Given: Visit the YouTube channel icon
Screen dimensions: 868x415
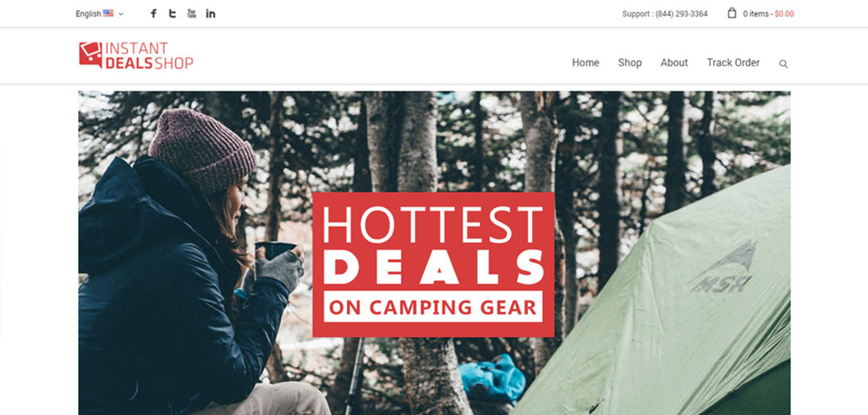Looking at the screenshot, I should (192, 13).
